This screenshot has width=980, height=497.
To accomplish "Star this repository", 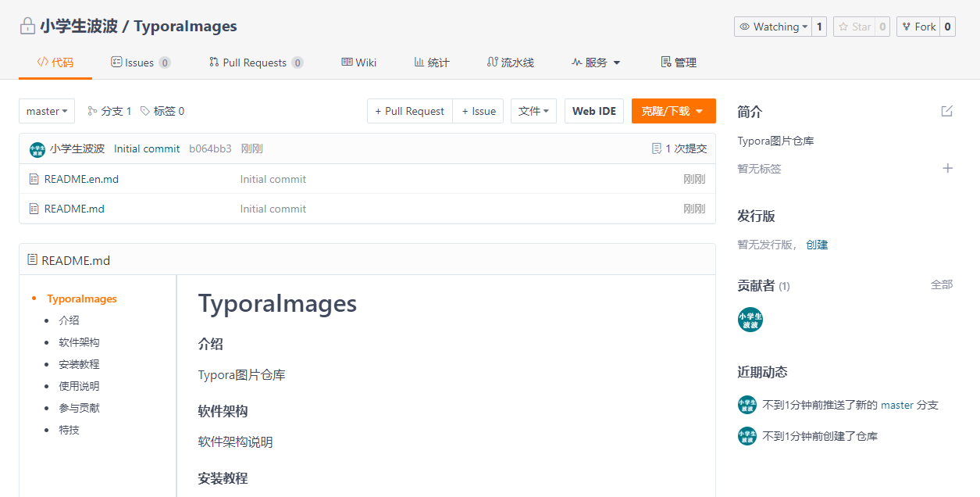I will click(854, 27).
